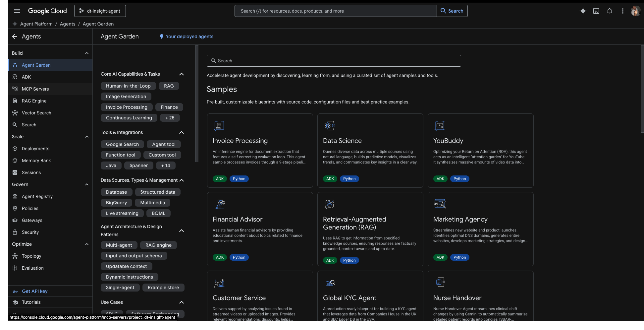Focus the top resources search box
Image resolution: width=644 pixels, height=330 pixels.
(x=336, y=11)
